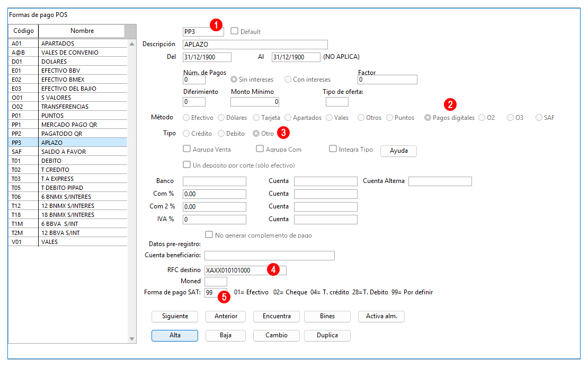The height and width of the screenshot is (367, 588).
Task: Check the Default checkbox
Action: (x=234, y=31)
